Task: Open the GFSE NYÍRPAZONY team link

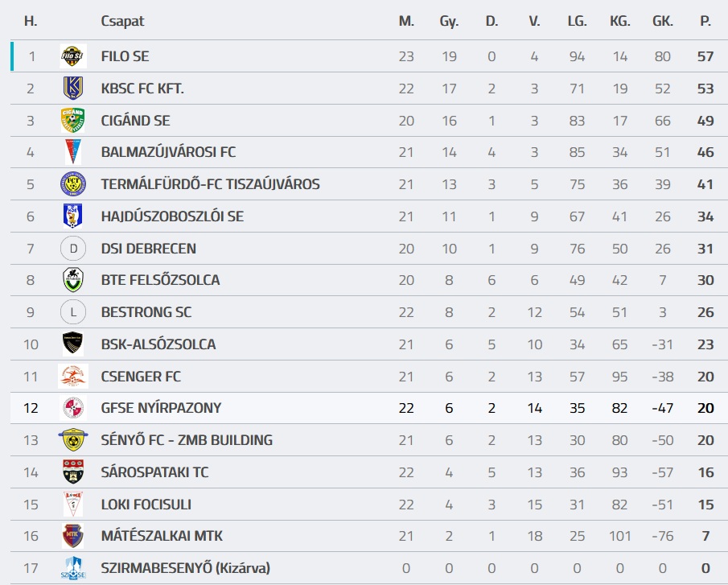Action: (x=161, y=409)
